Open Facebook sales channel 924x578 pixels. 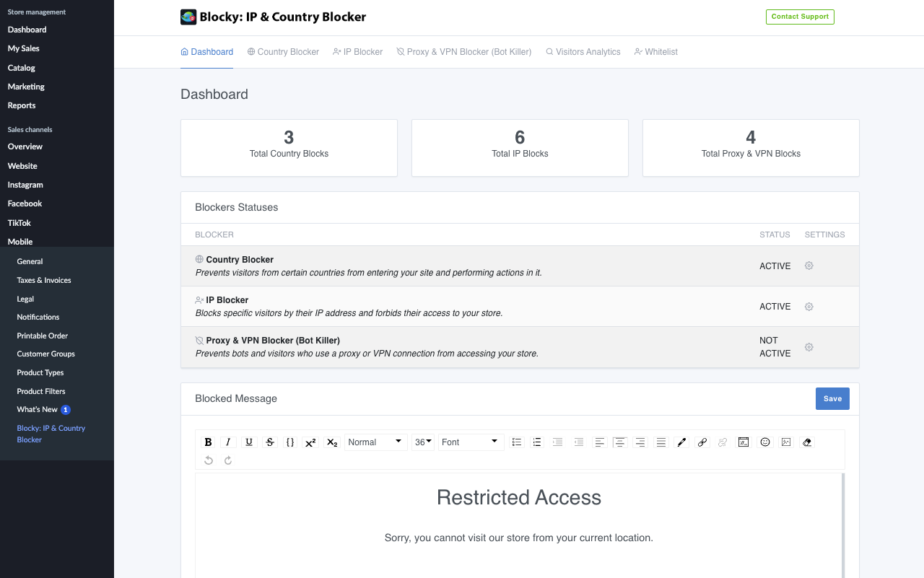pos(25,203)
